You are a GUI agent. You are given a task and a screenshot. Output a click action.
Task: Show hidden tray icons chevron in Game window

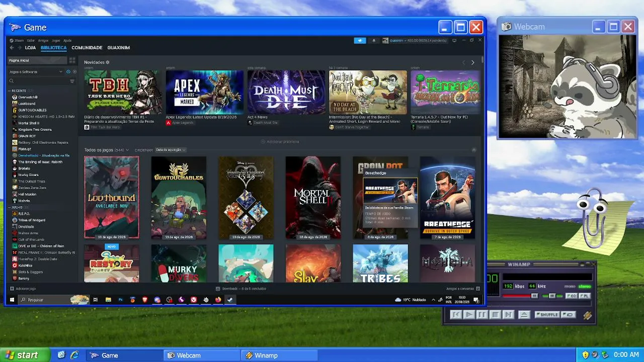tap(433, 300)
